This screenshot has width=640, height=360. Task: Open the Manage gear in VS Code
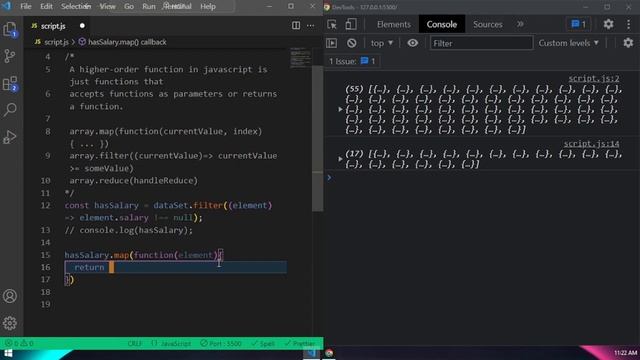pos(10,323)
